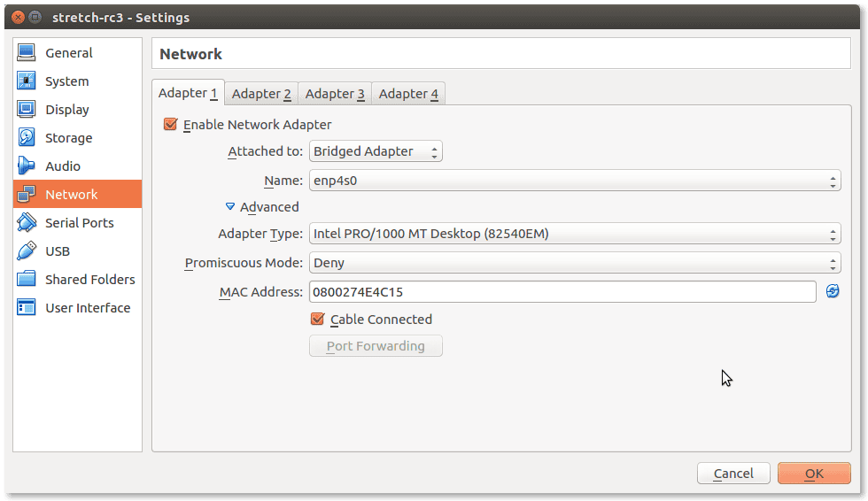
Task: Generate new MAC address refresh icon
Action: pos(832,291)
